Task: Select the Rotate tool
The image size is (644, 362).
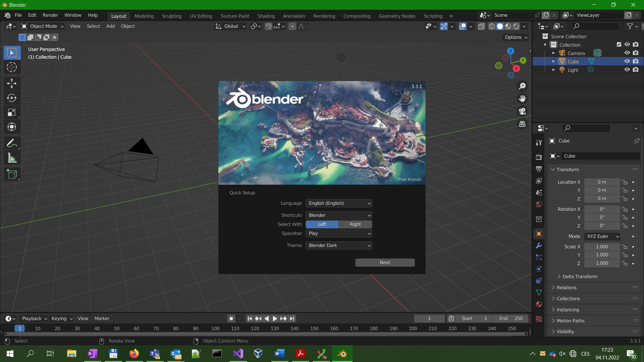Action: 12,98
